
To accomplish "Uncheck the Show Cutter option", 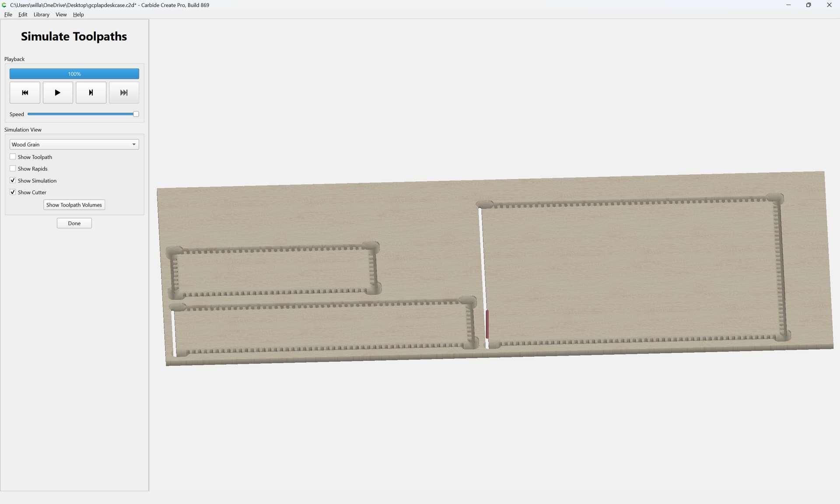I will point(13,192).
